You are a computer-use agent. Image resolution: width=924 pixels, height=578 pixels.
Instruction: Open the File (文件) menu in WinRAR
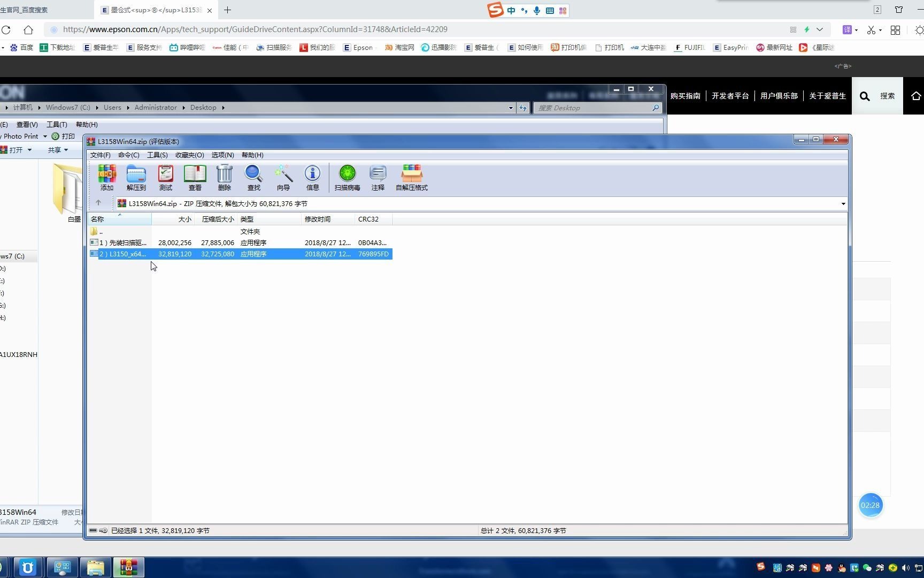coord(101,155)
